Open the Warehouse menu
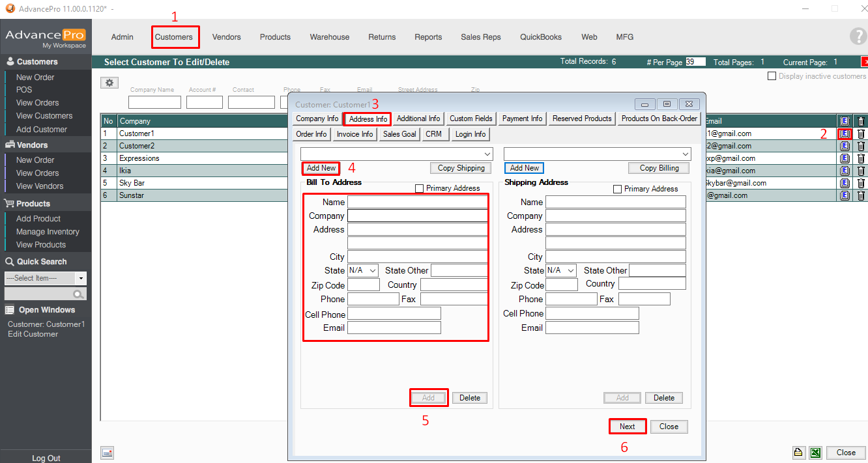The image size is (868, 463). (x=329, y=37)
